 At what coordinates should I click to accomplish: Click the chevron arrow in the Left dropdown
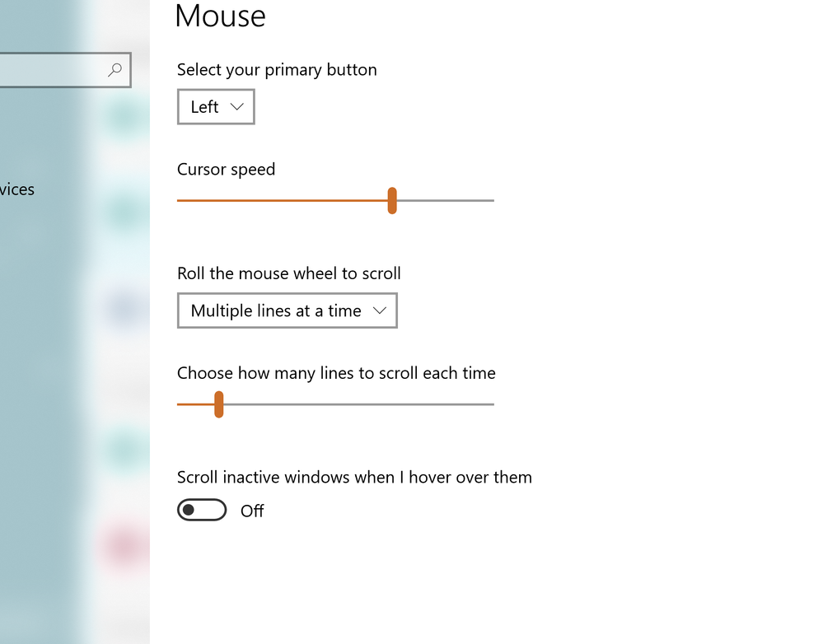237,107
